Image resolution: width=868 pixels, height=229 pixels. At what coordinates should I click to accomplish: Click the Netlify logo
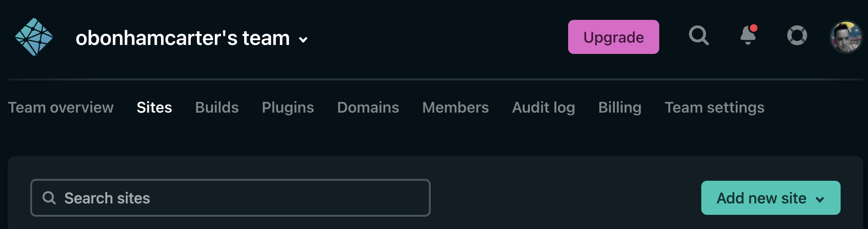click(34, 37)
